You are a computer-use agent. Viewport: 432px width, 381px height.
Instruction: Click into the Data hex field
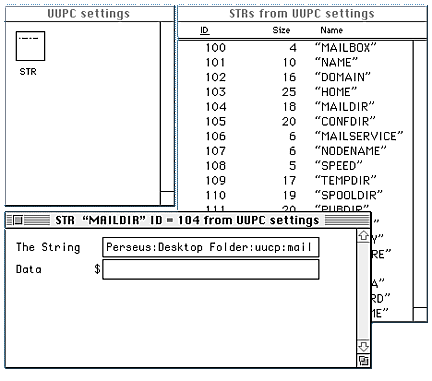point(211,269)
